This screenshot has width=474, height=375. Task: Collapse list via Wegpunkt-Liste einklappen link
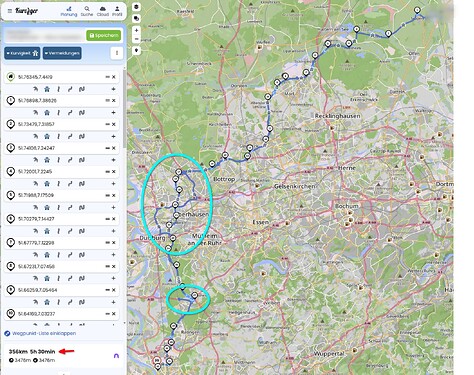click(44, 333)
